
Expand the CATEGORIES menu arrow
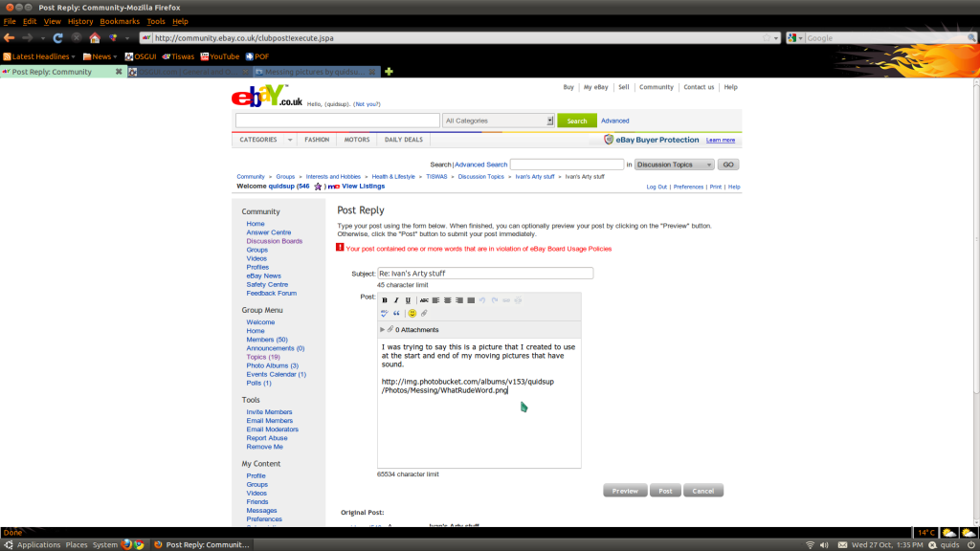pos(290,140)
